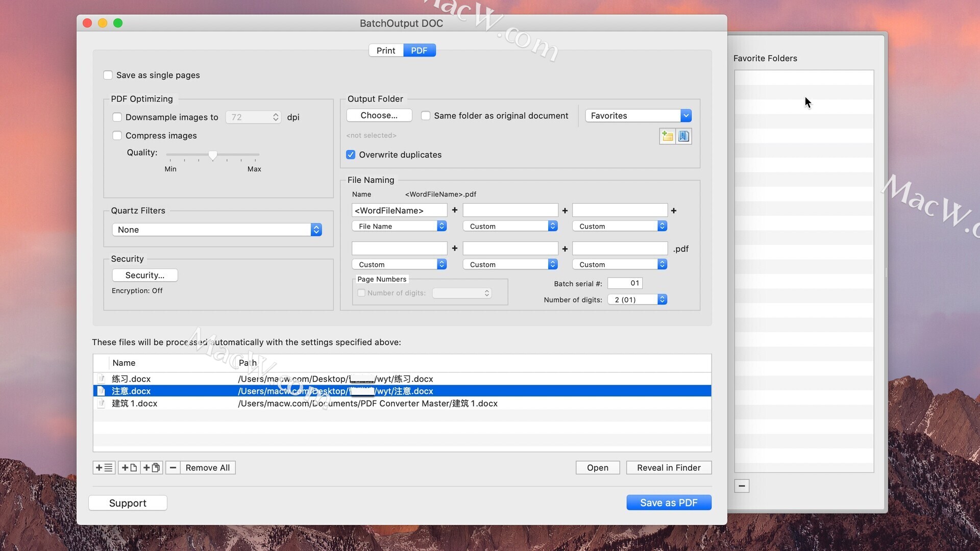This screenshot has width=980, height=551.
Task: Open the Quartz Filters None dropdown
Action: tap(217, 230)
